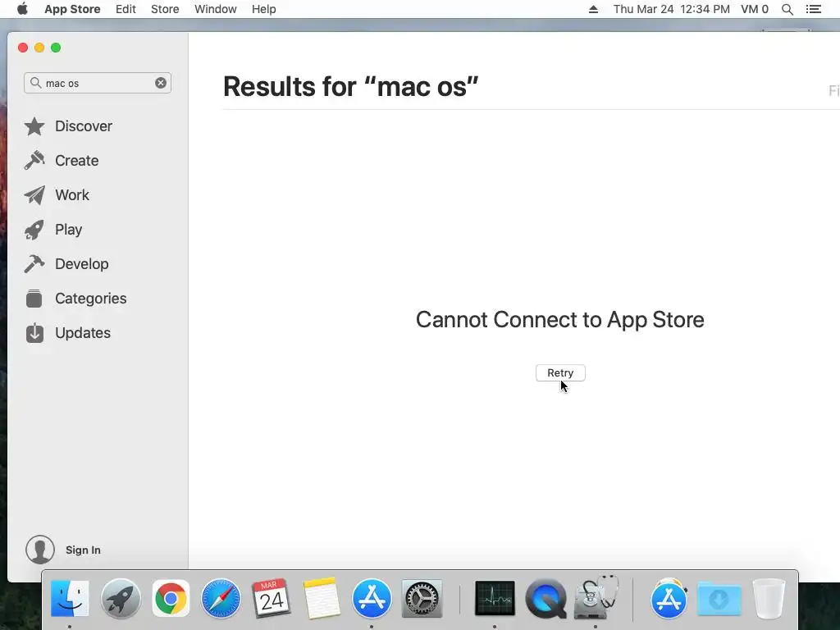840x630 pixels.
Task: Open the Store menu
Action: [x=165, y=9]
